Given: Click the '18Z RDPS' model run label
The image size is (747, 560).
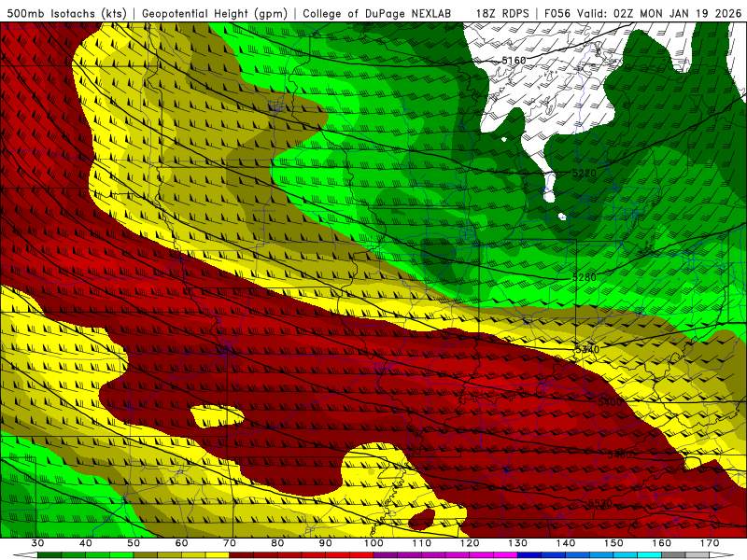Looking at the screenshot, I should coord(502,13).
